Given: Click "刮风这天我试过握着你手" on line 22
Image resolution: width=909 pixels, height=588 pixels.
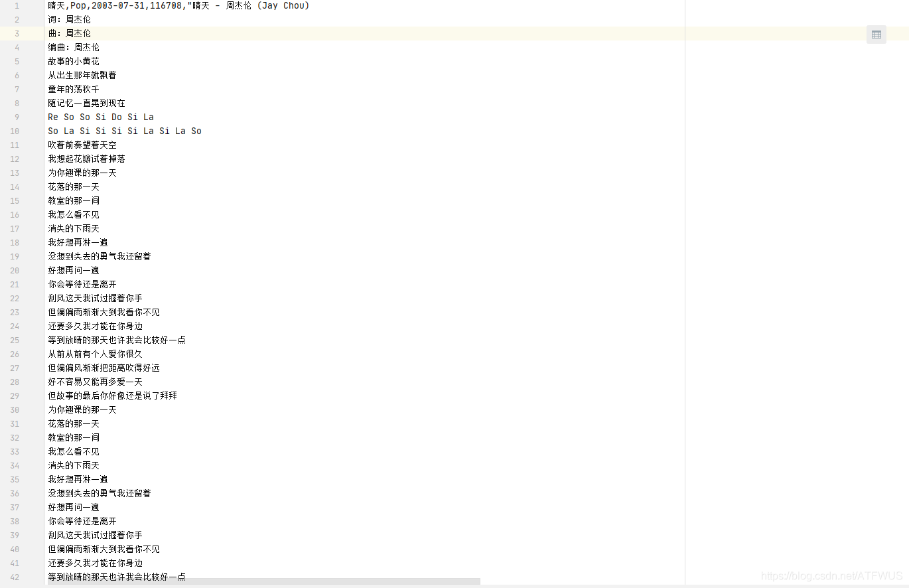Looking at the screenshot, I should pyautogui.click(x=95, y=298).
